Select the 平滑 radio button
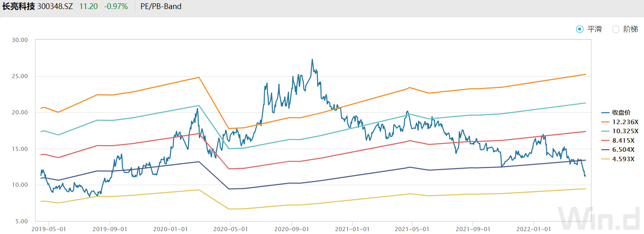 click(580, 29)
